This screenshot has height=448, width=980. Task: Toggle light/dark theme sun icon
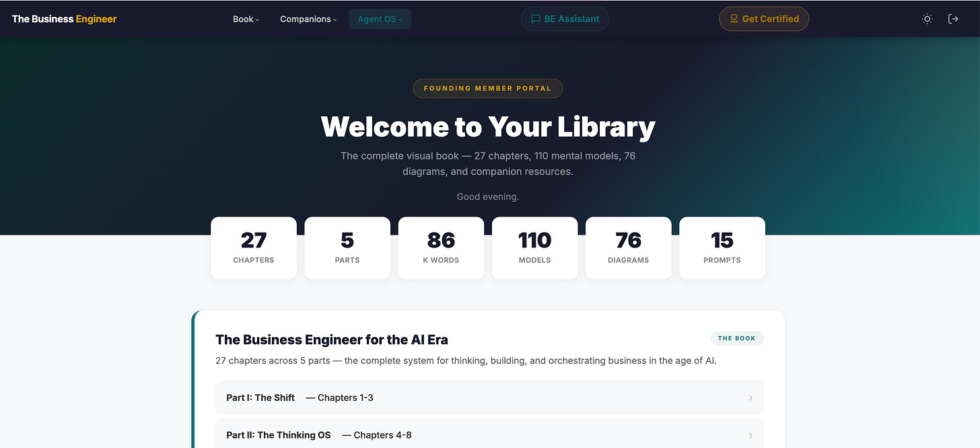tap(927, 19)
